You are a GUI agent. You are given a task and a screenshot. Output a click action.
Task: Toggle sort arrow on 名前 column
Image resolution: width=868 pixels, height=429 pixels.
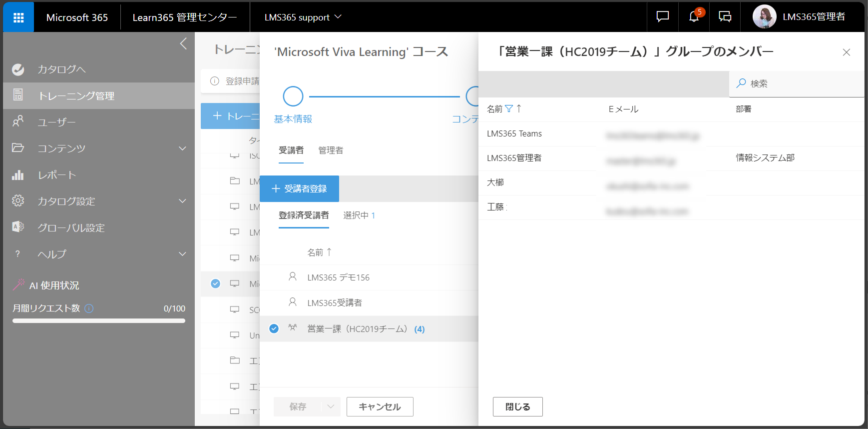(x=519, y=108)
